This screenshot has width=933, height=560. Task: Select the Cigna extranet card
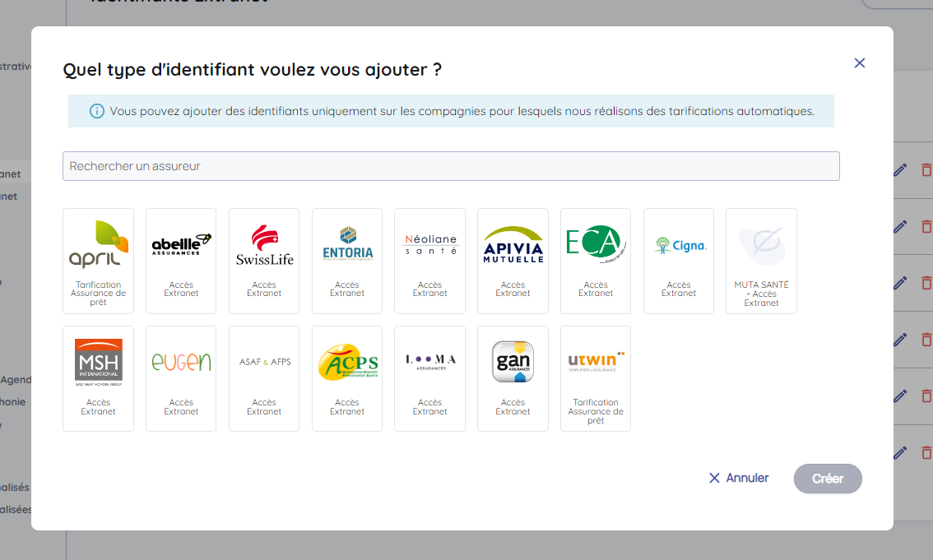[x=679, y=261]
